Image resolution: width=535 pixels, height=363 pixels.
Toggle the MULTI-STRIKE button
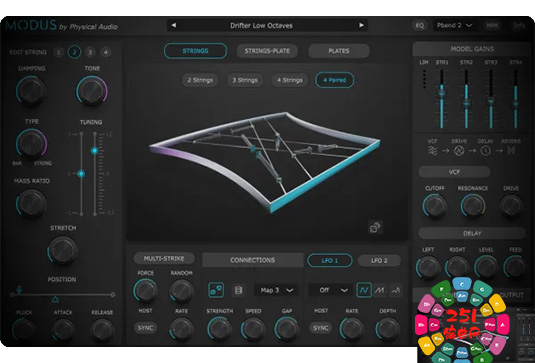click(164, 258)
